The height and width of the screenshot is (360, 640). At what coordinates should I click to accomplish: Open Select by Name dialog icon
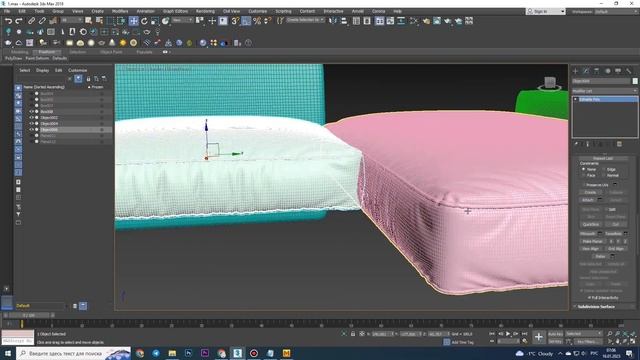click(x=99, y=21)
